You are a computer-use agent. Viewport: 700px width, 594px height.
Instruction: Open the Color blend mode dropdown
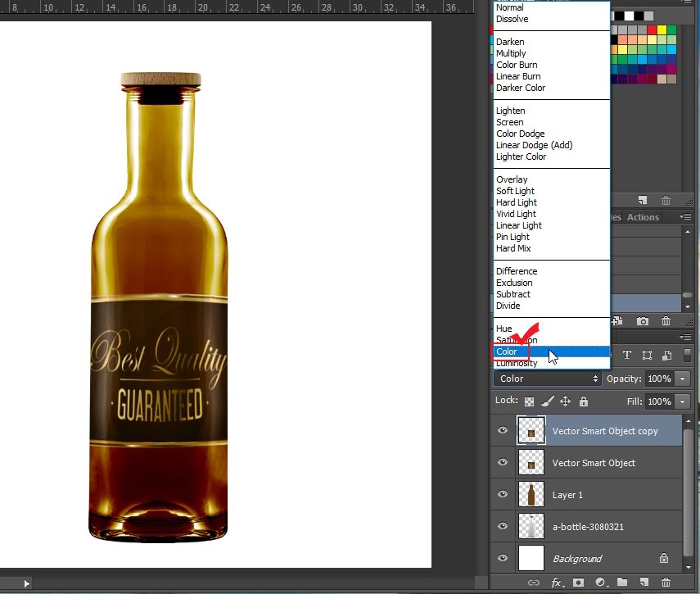click(548, 379)
